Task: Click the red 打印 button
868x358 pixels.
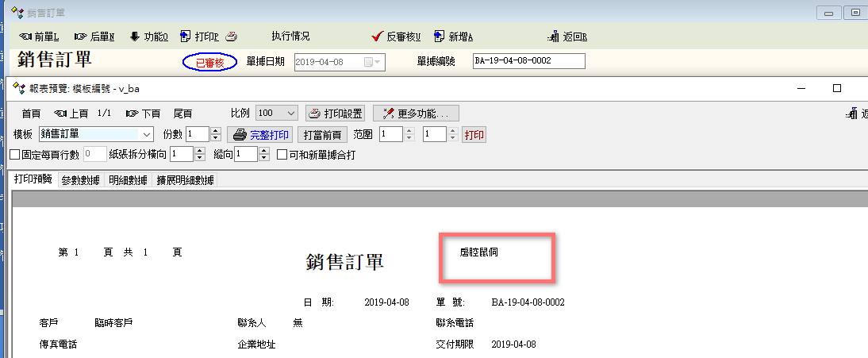Action: pyautogui.click(x=474, y=134)
